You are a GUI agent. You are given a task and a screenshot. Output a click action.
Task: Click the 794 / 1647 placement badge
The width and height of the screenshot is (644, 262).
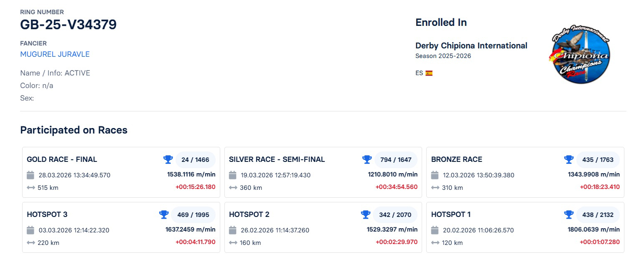pyautogui.click(x=395, y=159)
